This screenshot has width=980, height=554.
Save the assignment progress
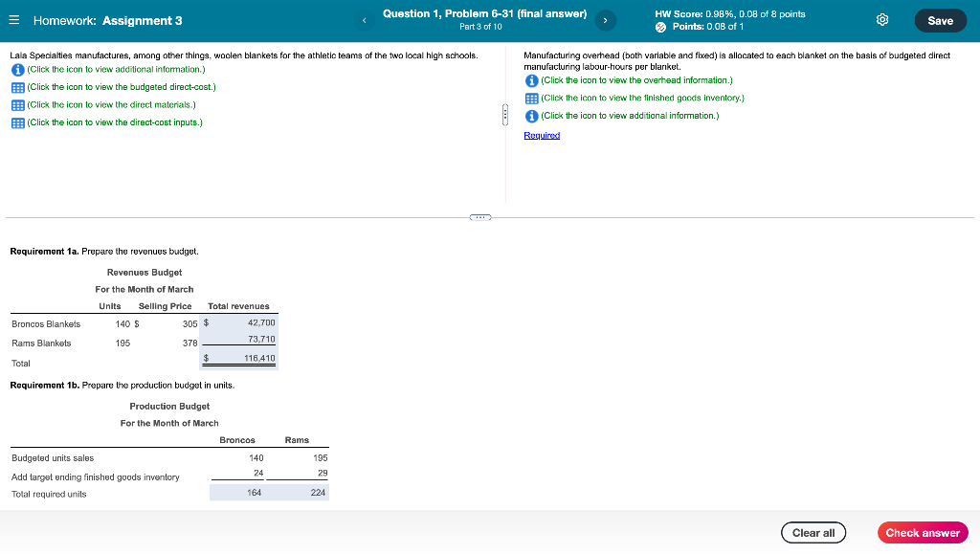pyautogui.click(x=940, y=19)
